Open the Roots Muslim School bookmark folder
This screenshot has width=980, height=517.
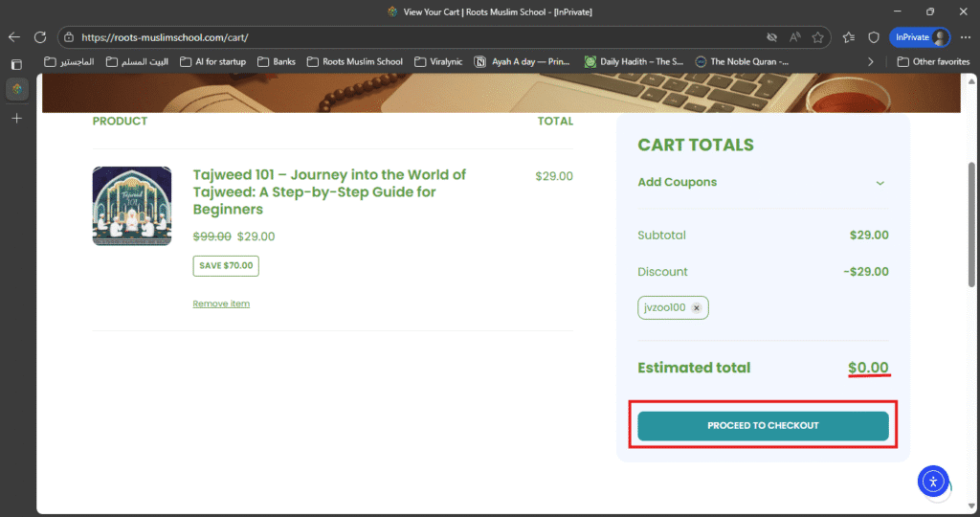click(354, 62)
